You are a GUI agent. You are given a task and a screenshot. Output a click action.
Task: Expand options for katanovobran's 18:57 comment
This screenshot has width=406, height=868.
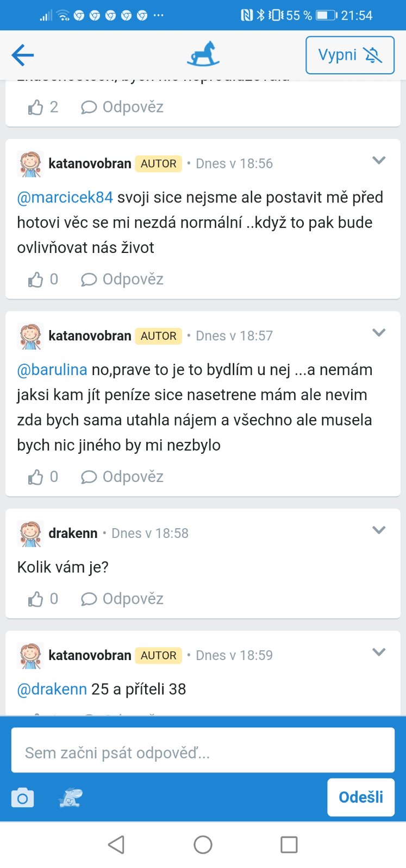tap(379, 333)
